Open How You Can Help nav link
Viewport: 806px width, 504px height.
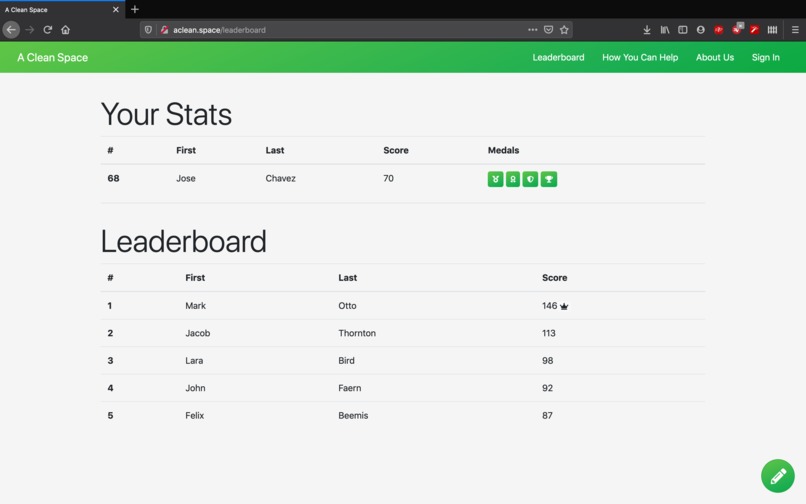pyautogui.click(x=640, y=58)
